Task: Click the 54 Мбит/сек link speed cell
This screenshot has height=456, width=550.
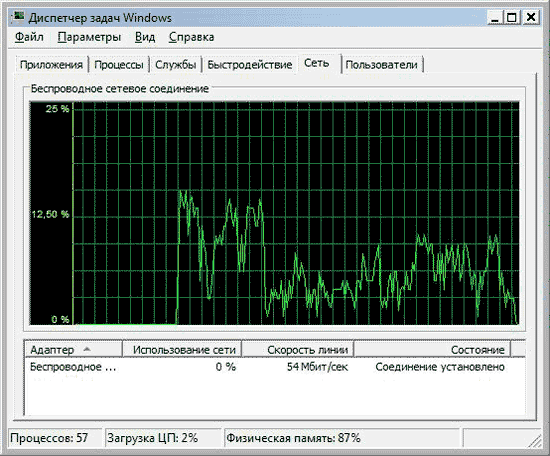Action: (317, 367)
